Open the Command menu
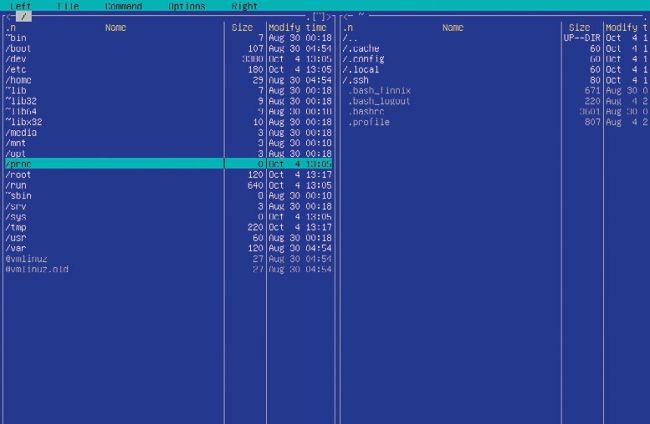Viewport: 650px width, 424px height. click(123, 6)
